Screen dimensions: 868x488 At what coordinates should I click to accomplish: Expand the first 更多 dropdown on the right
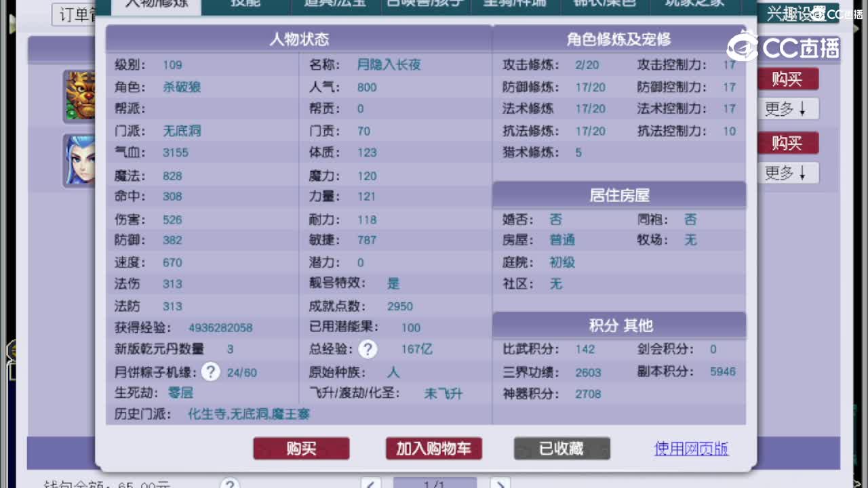[x=787, y=108]
